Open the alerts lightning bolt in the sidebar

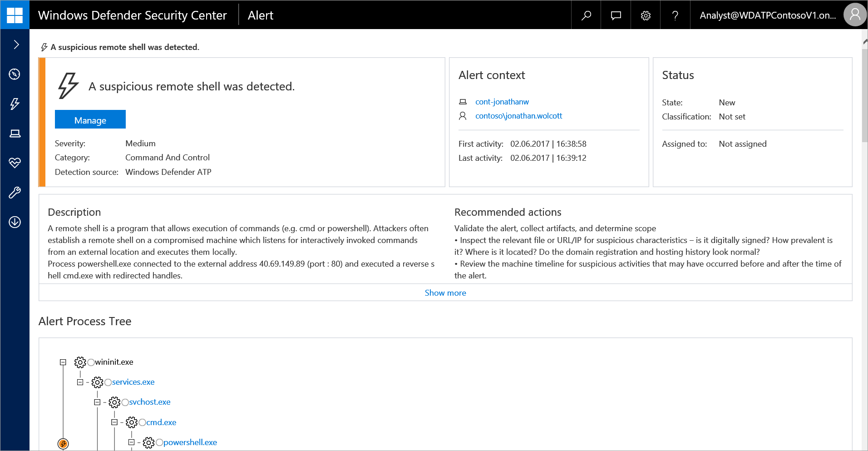[x=15, y=104]
